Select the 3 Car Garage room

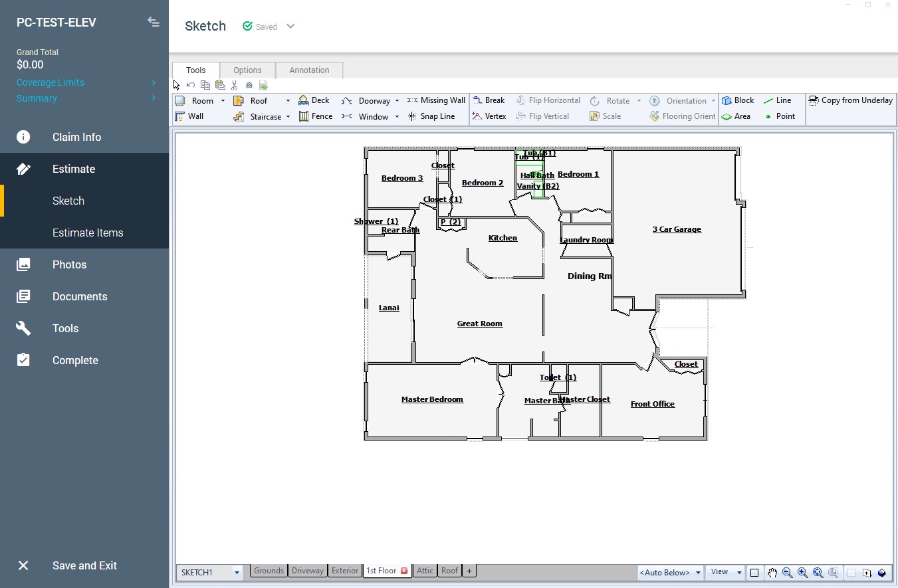[677, 229]
